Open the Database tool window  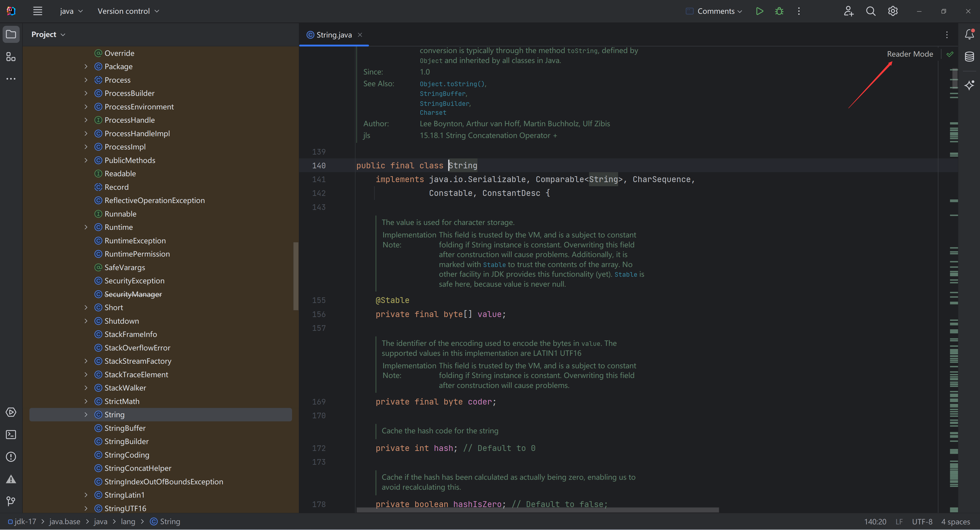click(x=969, y=57)
